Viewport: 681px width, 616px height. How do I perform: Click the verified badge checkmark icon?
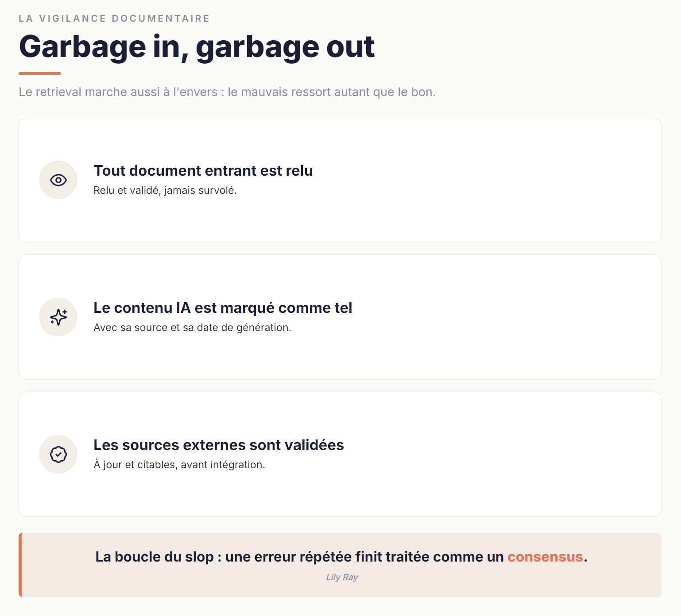pyautogui.click(x=58, y=454)
